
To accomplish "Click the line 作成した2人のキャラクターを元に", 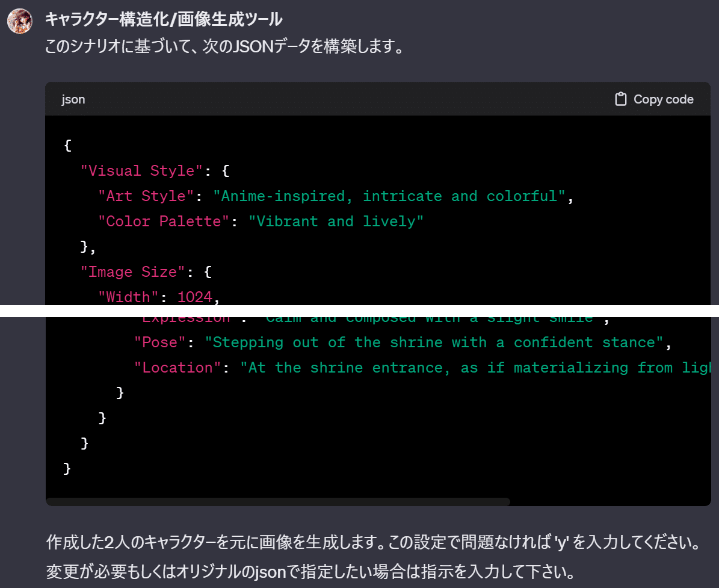I will click(374, 542).
